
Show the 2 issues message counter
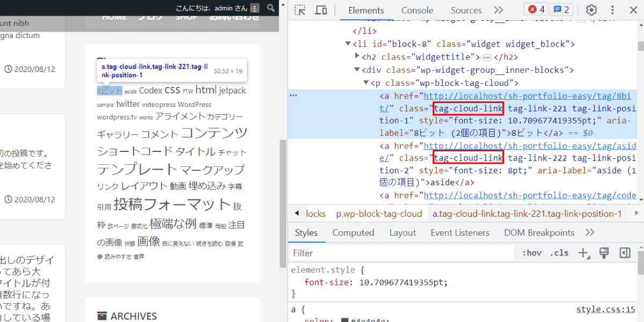[561, 10]
